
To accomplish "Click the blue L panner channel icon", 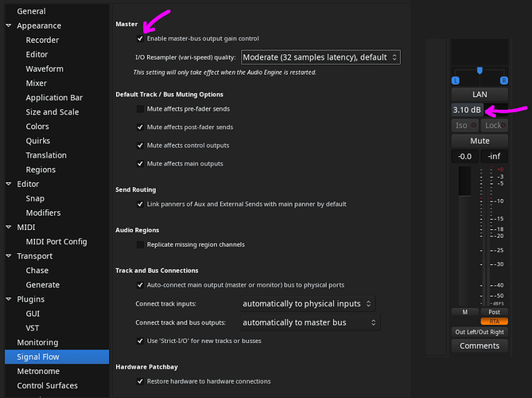I will 456,80.
